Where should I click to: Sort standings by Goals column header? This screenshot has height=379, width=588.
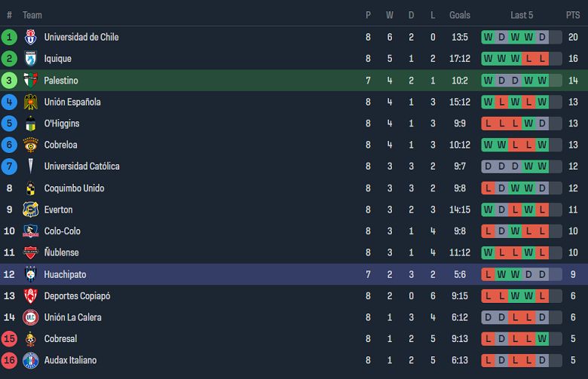point(460,15)
